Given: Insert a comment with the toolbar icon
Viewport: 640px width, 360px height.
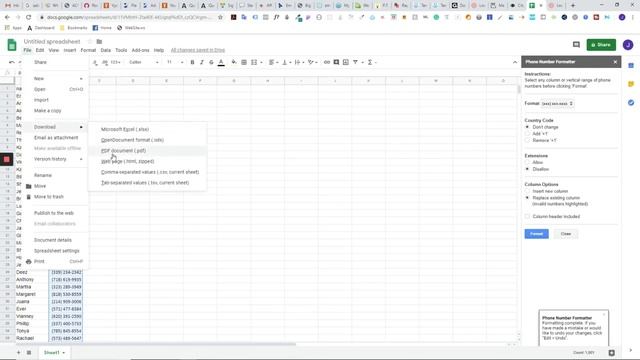Looking at the screenshot, I should [336, 62].
